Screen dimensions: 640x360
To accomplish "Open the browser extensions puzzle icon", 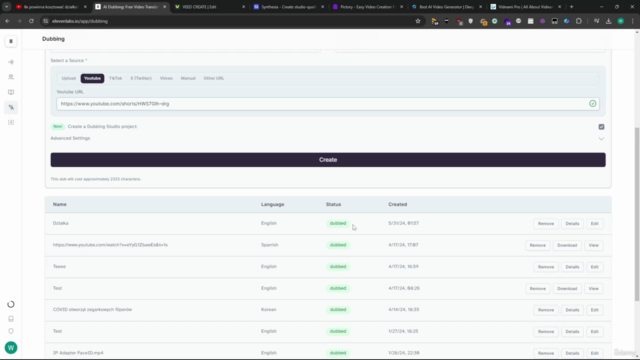I will [x=579, y=21].
